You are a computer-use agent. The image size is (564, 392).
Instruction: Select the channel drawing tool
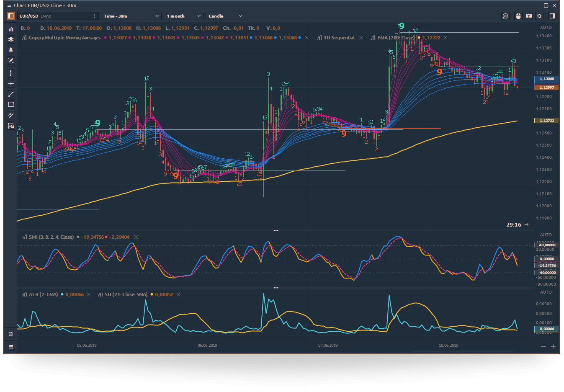tap(11, 115)
